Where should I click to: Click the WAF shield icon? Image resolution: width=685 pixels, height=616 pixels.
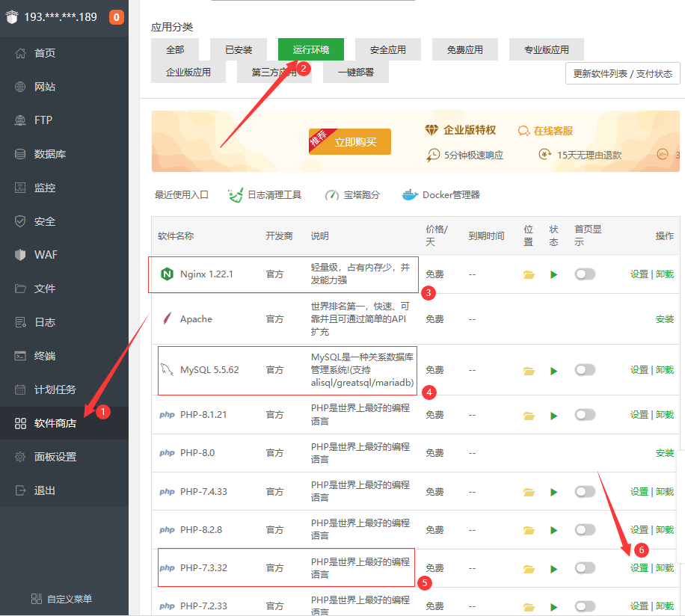tap(20, 254)
